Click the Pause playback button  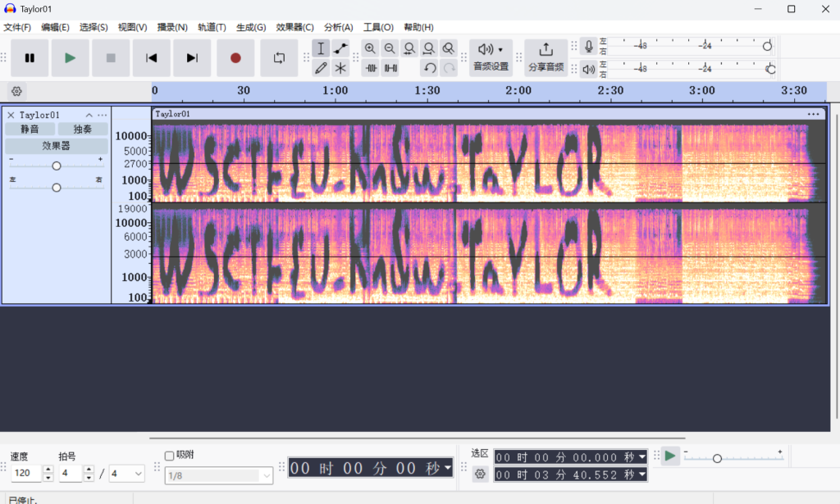click(30, 58)
